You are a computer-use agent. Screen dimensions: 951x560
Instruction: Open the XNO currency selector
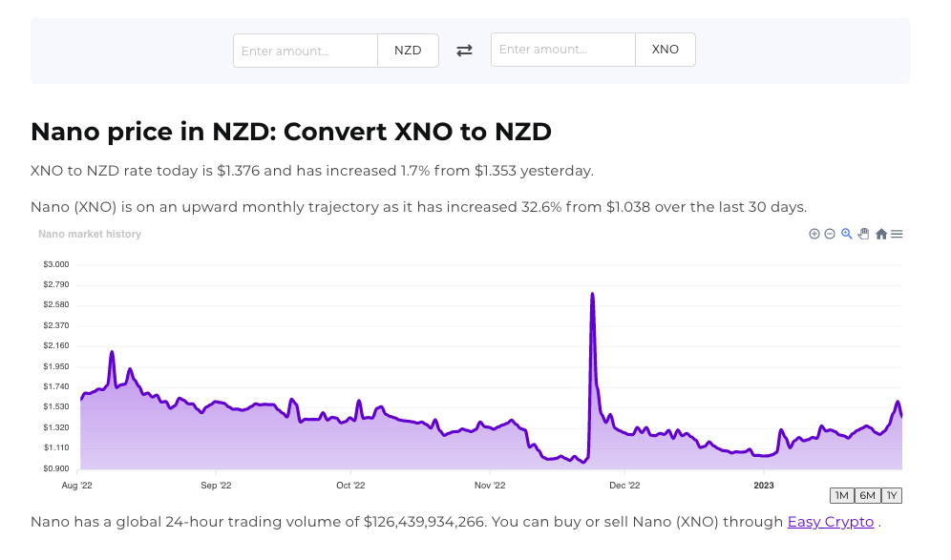665,50
